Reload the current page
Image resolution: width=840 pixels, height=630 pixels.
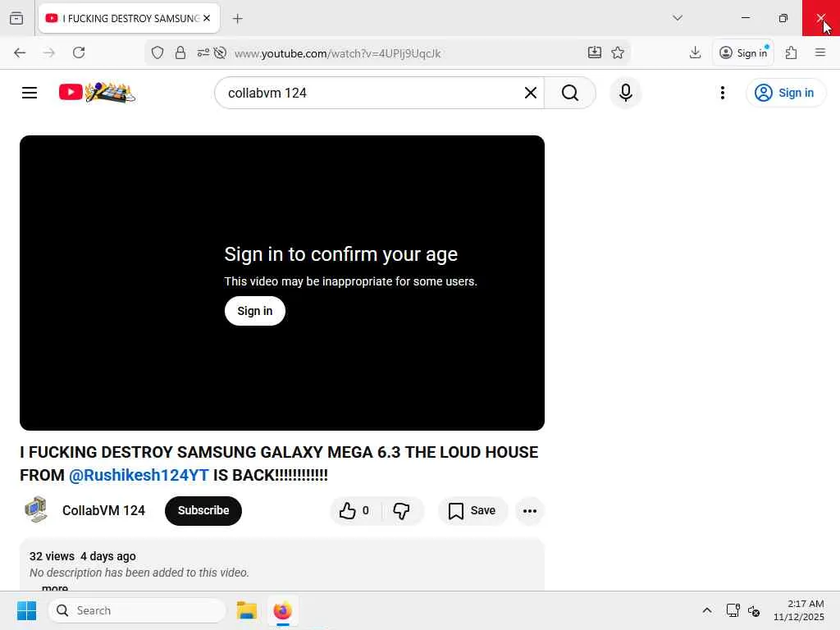[79, 52]
